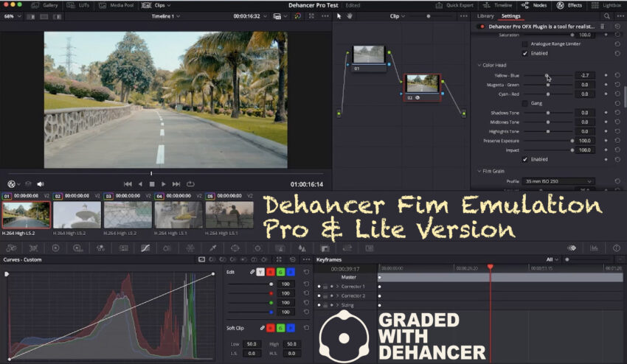Toggle the Dehancer Pro OFX plugin switch
This screenshot has height=364, width=627.
tap(481, 27)
